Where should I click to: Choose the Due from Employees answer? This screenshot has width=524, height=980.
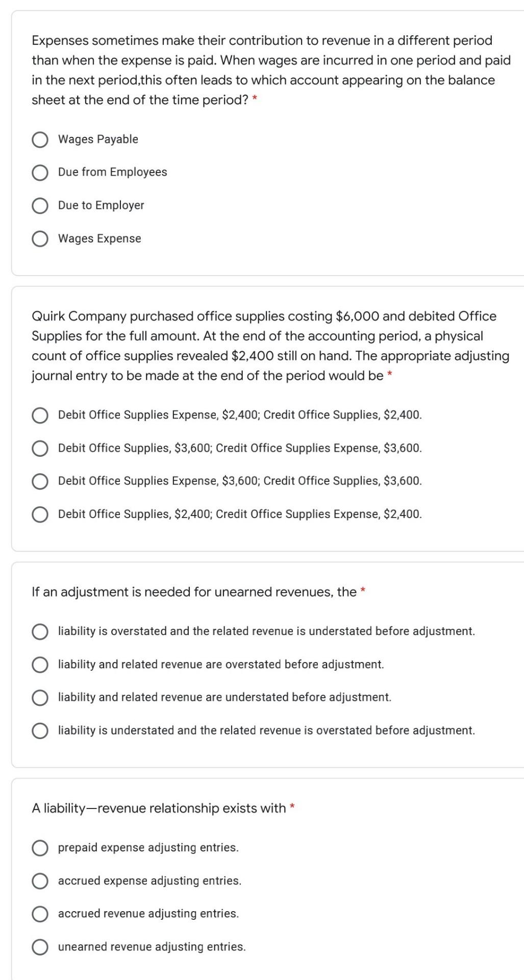tap(40, 173)
